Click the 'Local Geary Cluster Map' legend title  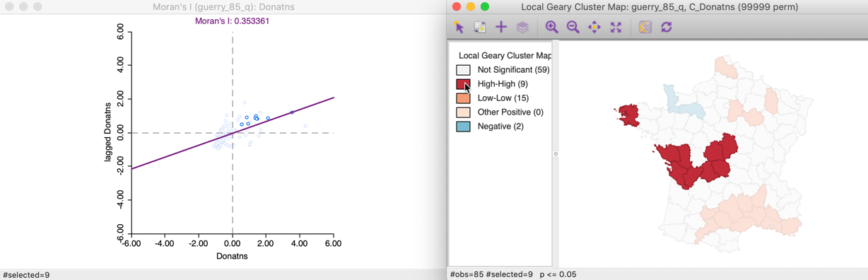505,55
